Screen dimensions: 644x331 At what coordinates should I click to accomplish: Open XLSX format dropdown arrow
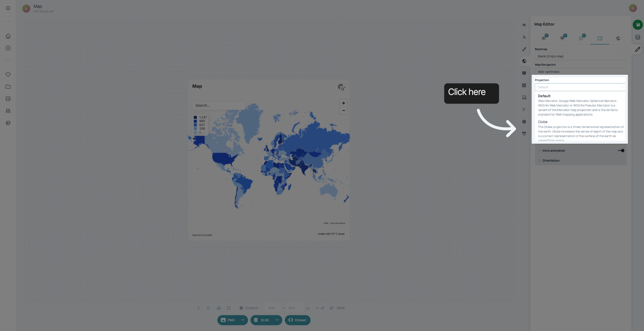click(277, 320)
